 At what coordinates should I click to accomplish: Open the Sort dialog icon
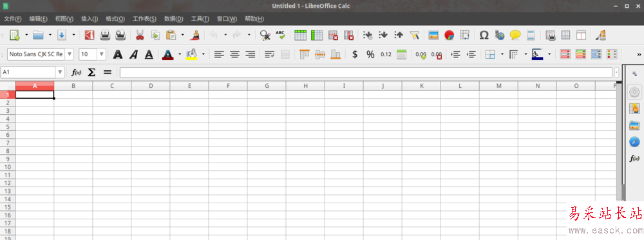[368, 35]
